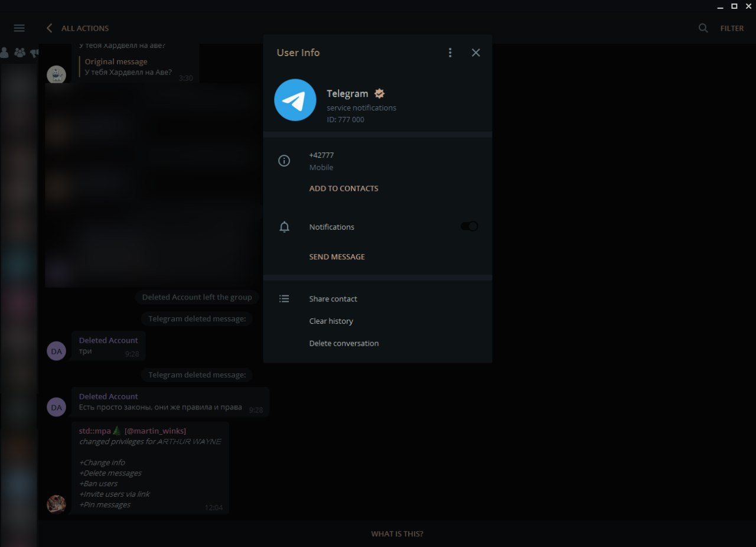Viewport: 756px width, 547px height.
Task: Click DA avatar beside 'Есть просто законы' message
Action: [56, 407]
